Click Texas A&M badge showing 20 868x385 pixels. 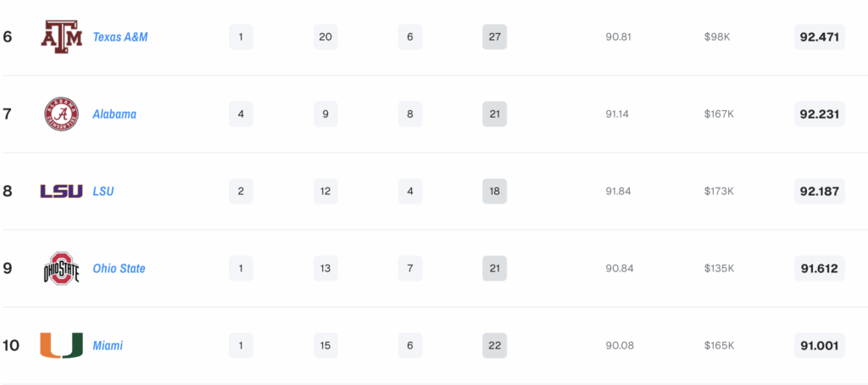pos(325,37)
